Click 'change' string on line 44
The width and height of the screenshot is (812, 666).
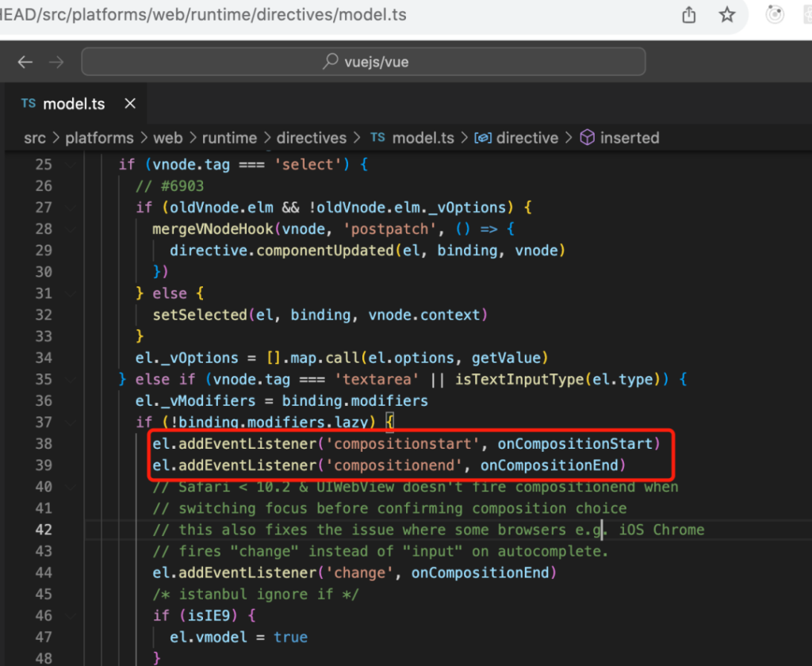pyautogui.click(x=359, y=572)
